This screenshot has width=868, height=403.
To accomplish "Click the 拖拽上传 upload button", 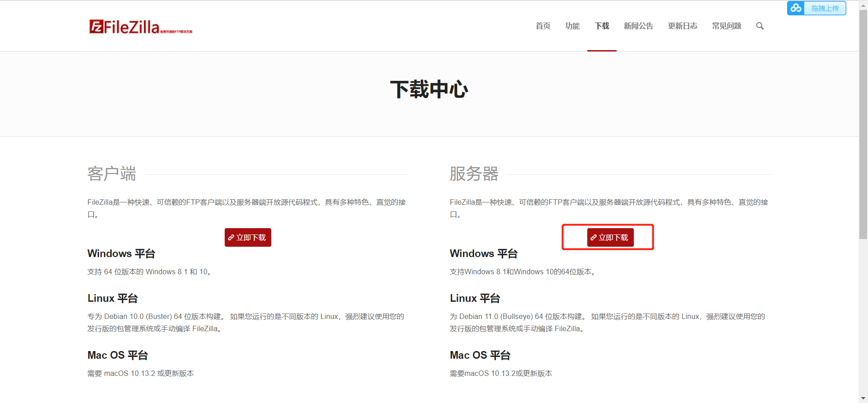I will click(x=816, y=8).
